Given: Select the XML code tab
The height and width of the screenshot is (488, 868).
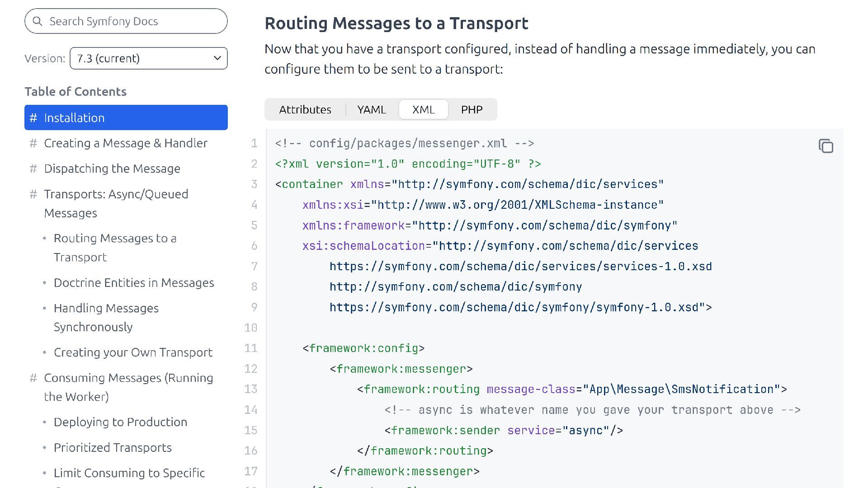Looking at the screenshot, I should pos(423,109).
